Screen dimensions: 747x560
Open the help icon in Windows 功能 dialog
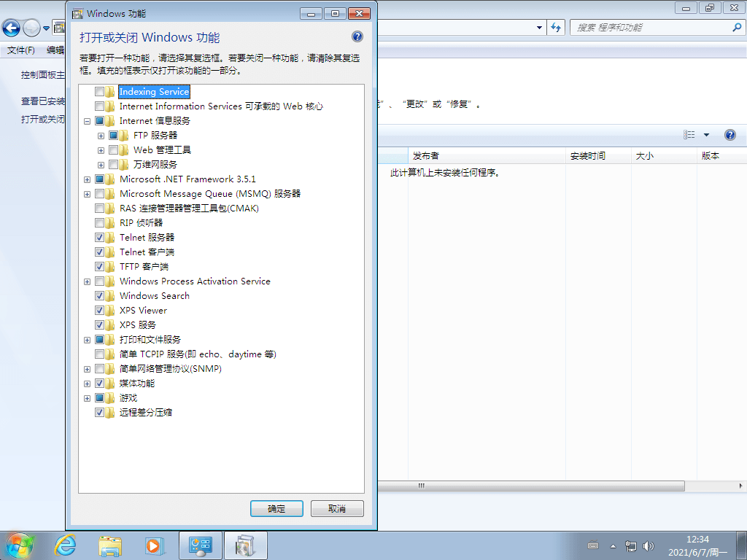pos(357,36)
